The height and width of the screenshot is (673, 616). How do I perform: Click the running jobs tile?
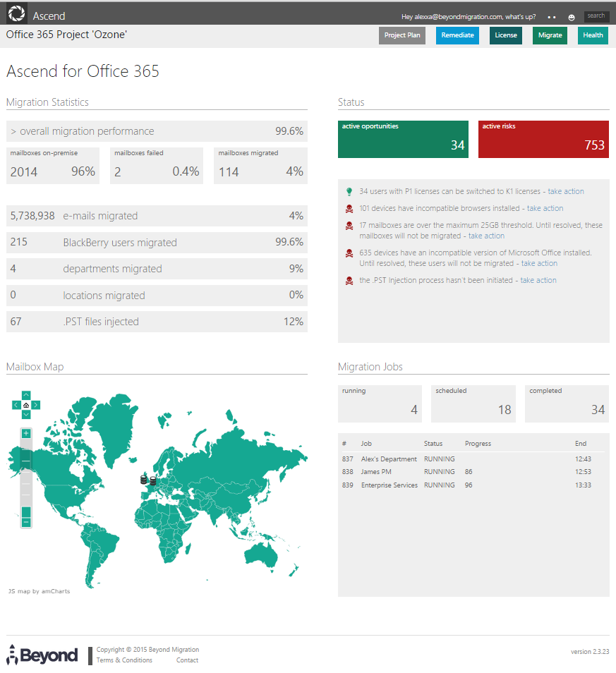[380, 404]
